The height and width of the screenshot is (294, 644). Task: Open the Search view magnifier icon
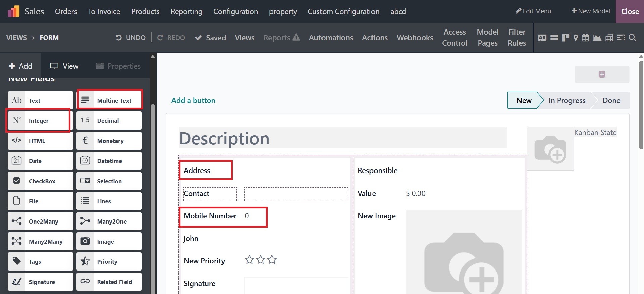click(632, 38)
